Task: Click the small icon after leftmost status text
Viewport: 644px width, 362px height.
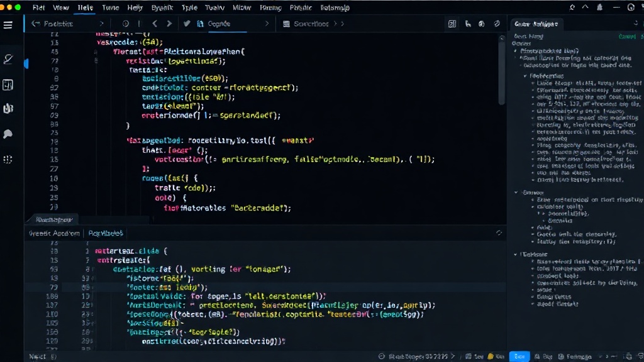Action: (x=53, y=357)
